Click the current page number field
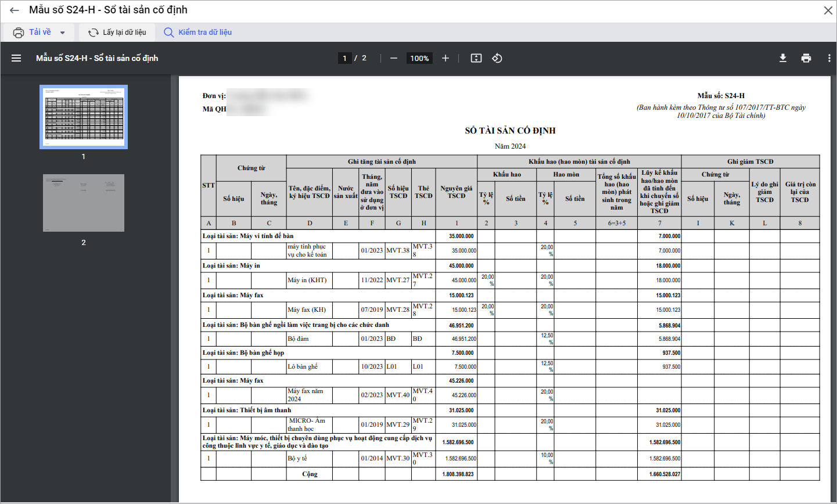The height and width of the screenshot is (504, 837). click(344, 58)
